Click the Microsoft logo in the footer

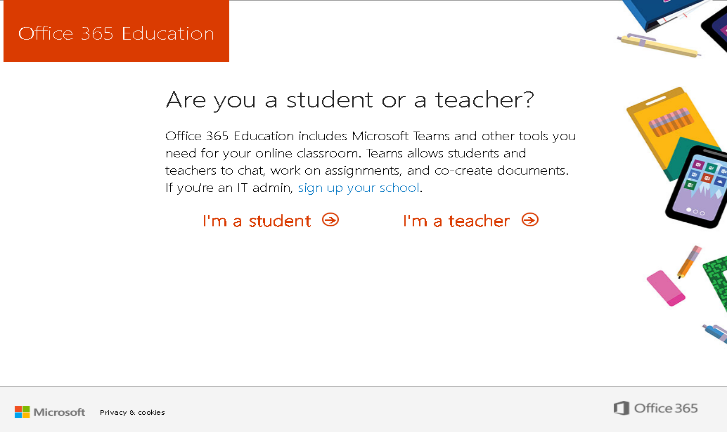click(50, 412)
